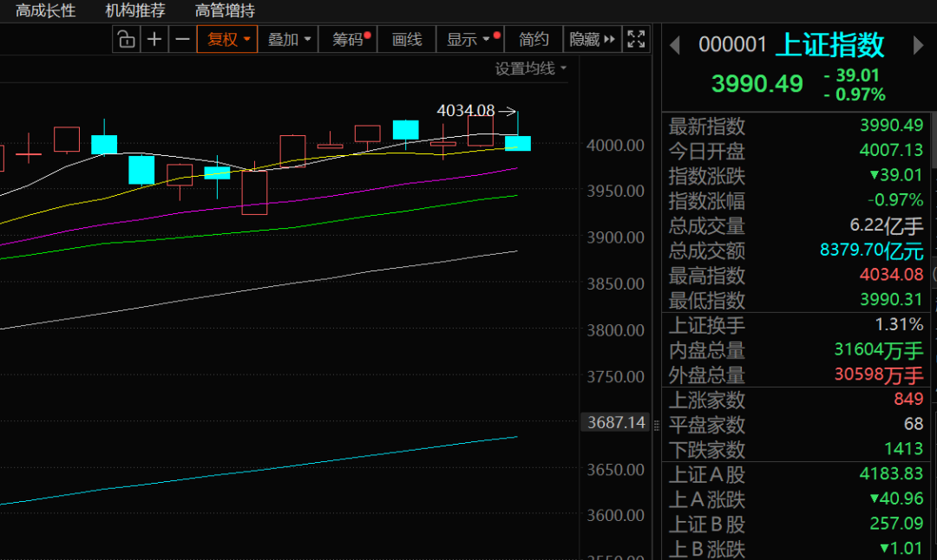Enter fullscreen with the expand icon

[636, 39]
